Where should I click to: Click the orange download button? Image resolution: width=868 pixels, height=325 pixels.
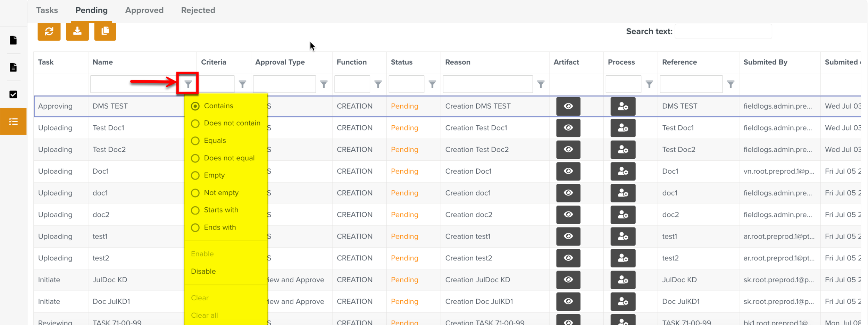77,32
